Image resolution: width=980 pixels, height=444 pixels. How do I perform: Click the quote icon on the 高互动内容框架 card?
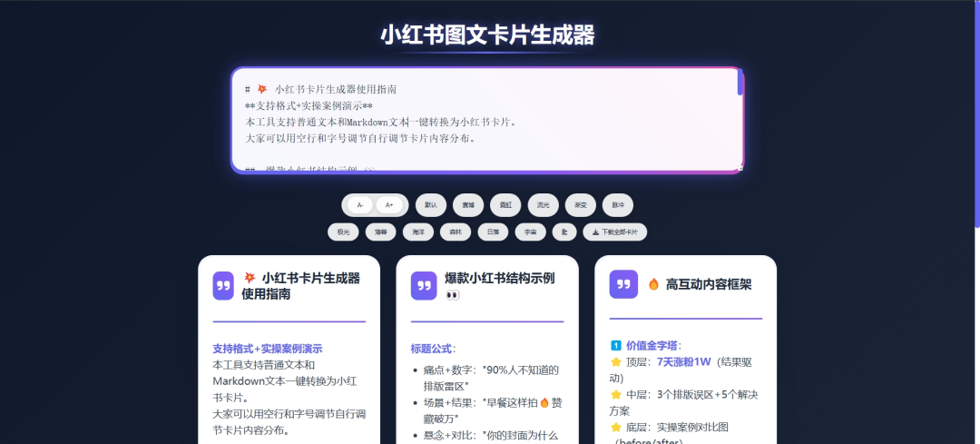(x=622, y=284)
